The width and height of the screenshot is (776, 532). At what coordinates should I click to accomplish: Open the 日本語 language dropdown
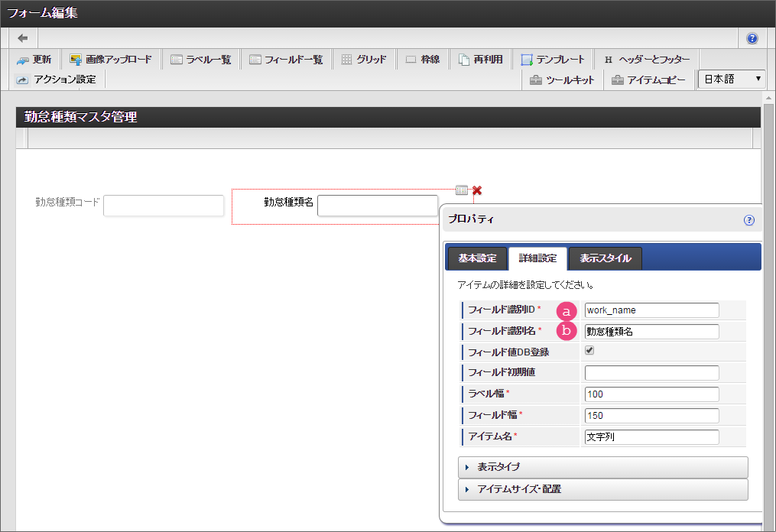pyautogui.click(x=732, y=79)
